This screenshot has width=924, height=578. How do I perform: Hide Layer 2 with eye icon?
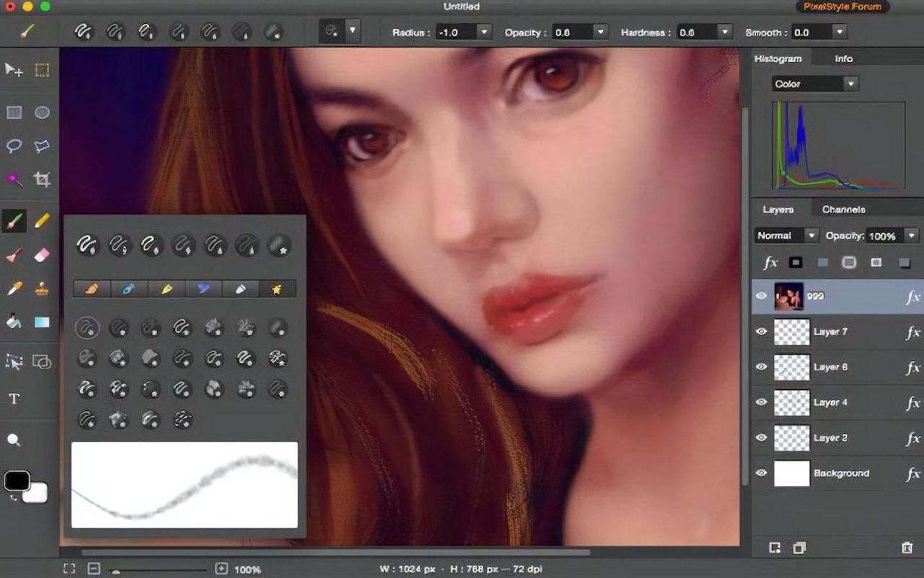(761, 437)
